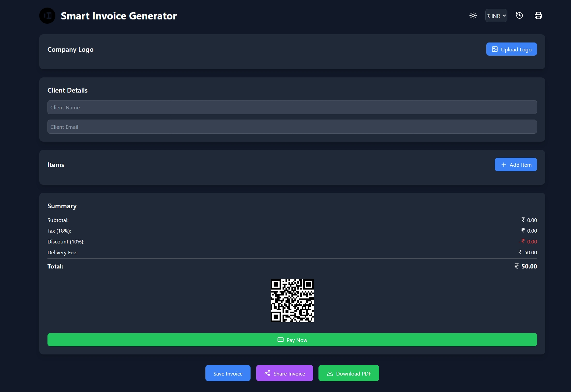Focus the Client Name field
The image size is (571, 392).
coord(292,107)
